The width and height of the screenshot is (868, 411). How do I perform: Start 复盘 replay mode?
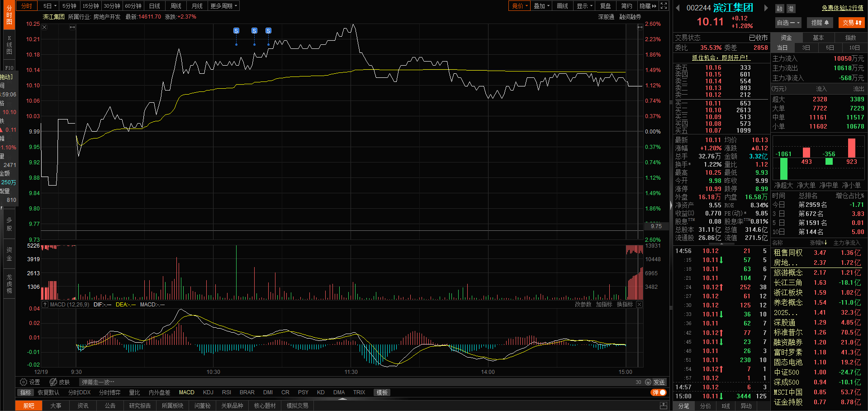coord(606,6)
